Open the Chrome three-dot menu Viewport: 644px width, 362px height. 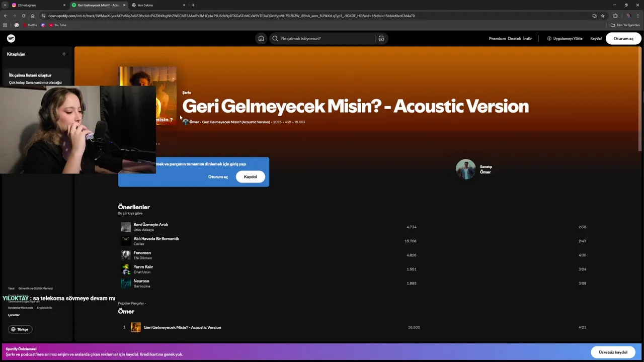tap(638, 16)
